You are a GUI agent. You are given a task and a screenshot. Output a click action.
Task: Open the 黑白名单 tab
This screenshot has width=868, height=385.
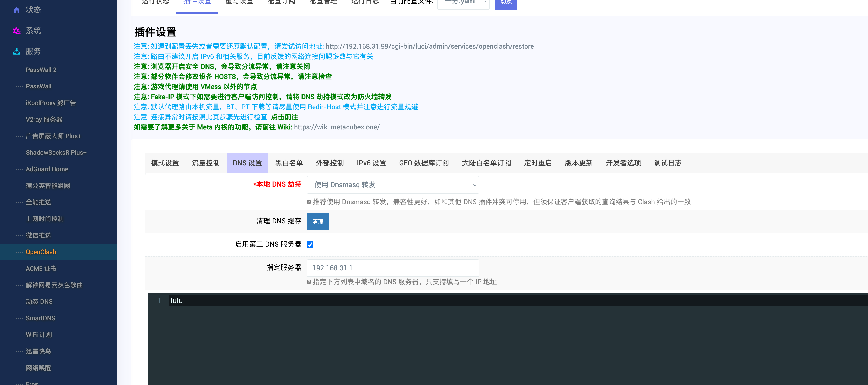coord(289,163)
